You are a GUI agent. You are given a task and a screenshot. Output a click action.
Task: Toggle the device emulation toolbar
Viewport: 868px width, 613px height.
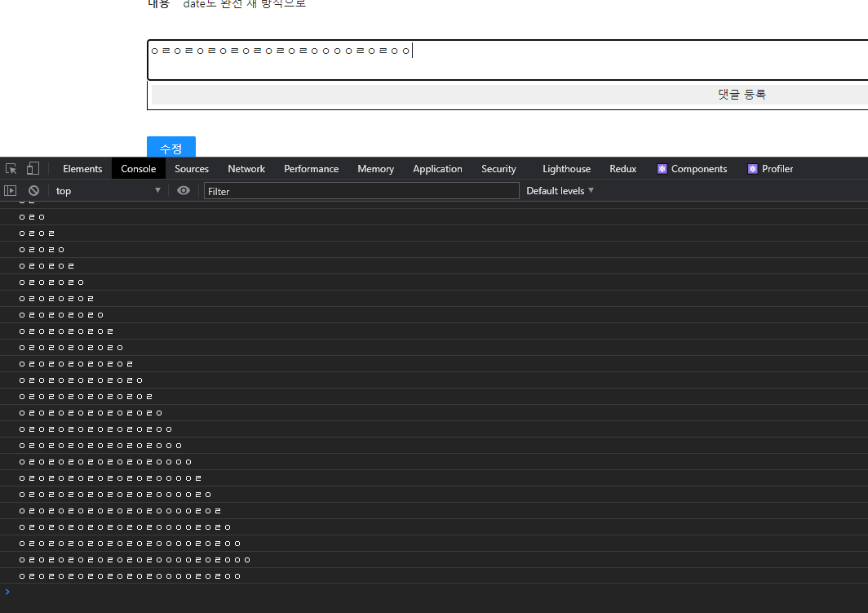pyautogui.click(x=33, y=168)
